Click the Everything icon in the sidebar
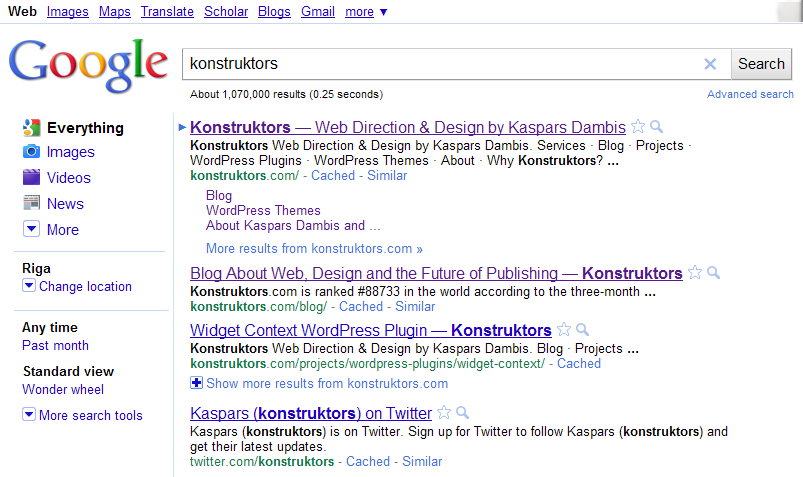Viewport: 803px width, 477px height. click(32, 128)
